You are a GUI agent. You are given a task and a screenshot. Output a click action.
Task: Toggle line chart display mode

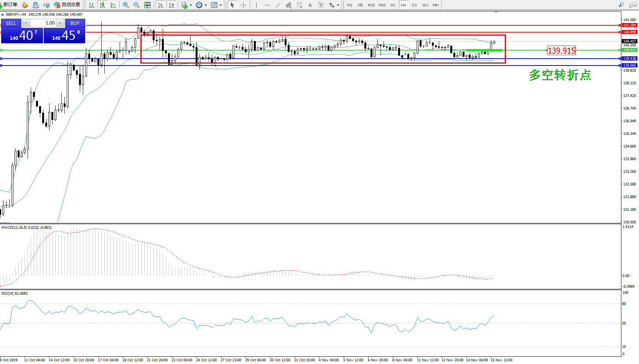click(113, 5)
